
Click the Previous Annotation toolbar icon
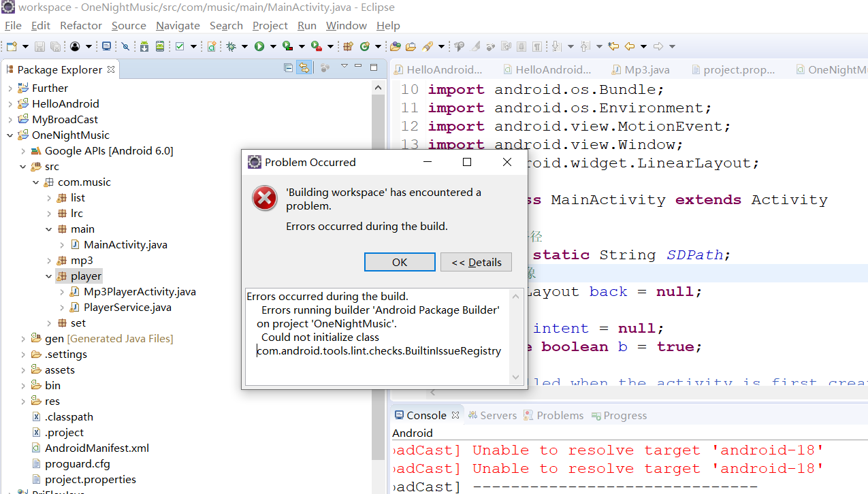click(585, 46)
